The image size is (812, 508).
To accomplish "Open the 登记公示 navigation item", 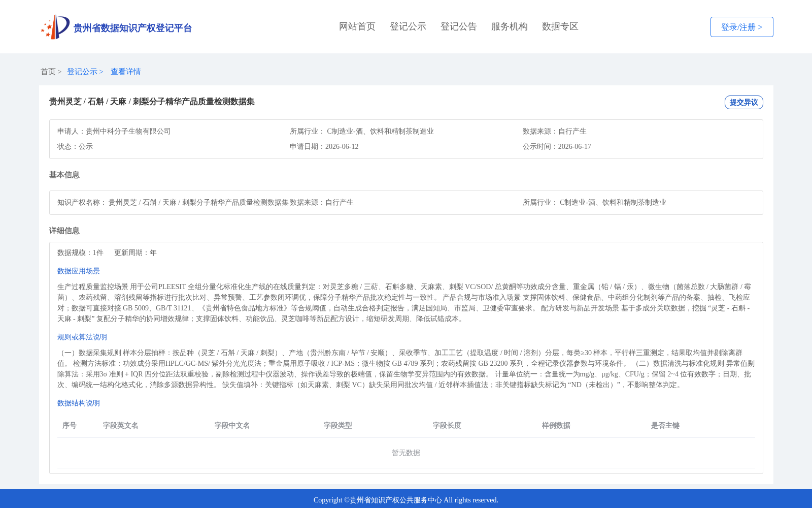I will (x=408, y=26).
